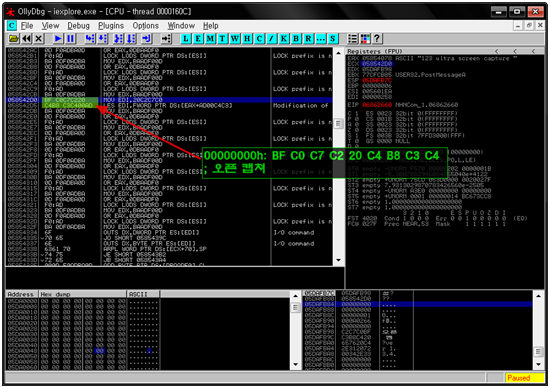Open the Debug menu
Image resolution: width=550 pixels, height=388 pixels.
[x=79, y=26]
